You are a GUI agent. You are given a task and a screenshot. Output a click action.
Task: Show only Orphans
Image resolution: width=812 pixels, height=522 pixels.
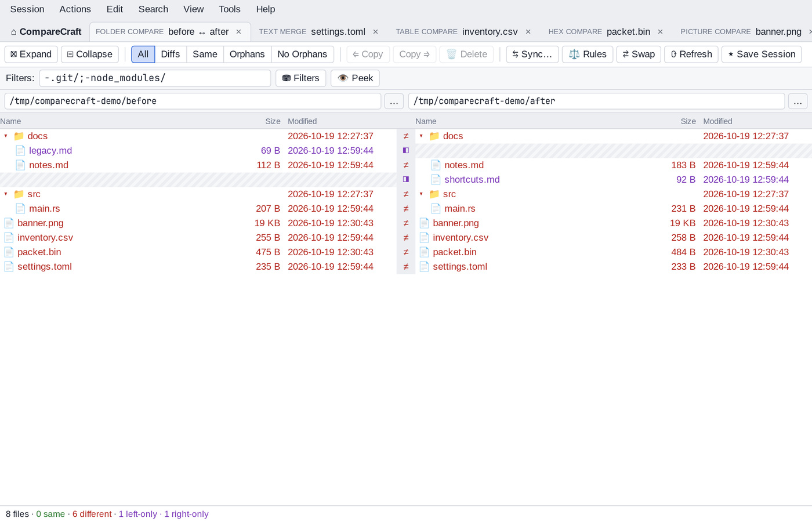click(x=247, y=54)
